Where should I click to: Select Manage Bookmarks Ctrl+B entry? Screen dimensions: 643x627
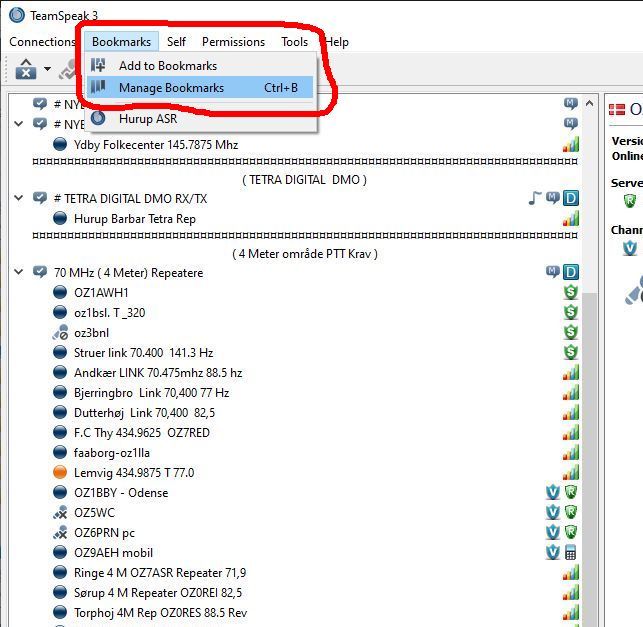pyautogui.click(x=200, y=87)
